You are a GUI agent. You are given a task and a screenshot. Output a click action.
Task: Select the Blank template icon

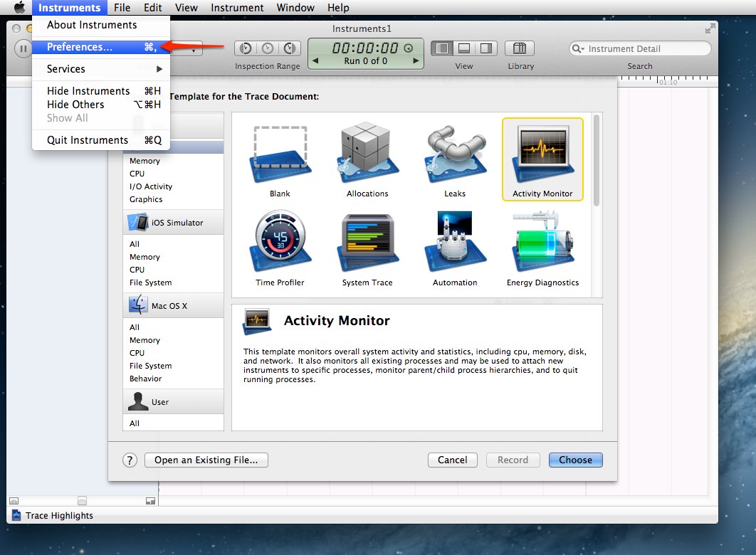(x=280, y=155)
